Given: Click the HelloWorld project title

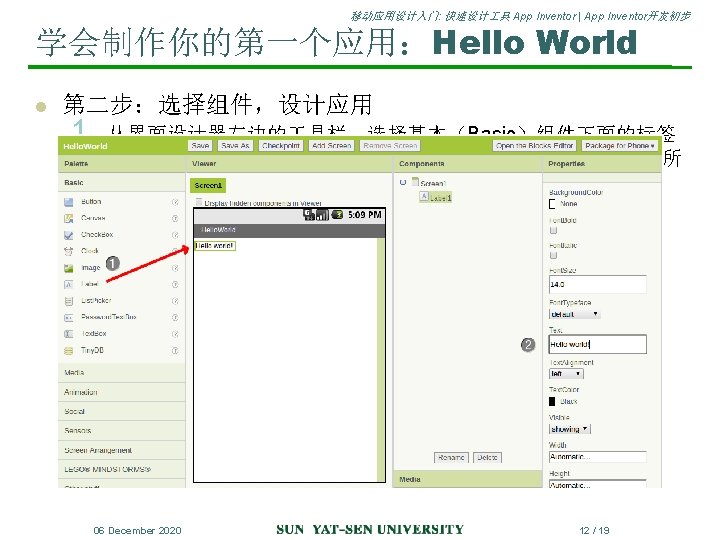Looking at the screenshot, I should pyautogui.click(x=85, y=146).
